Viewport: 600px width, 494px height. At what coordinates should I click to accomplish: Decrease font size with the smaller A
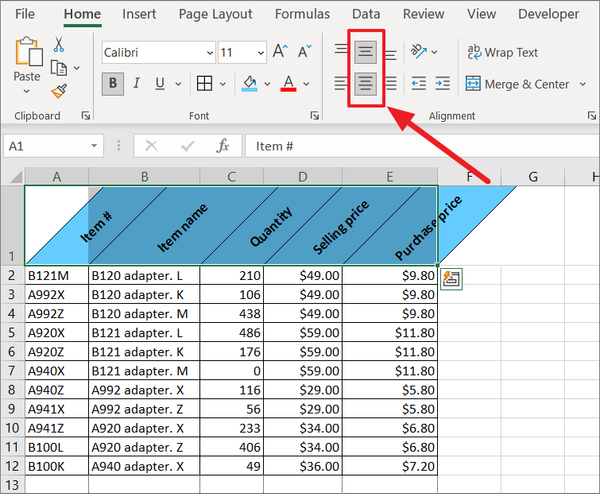pos(305,51)
